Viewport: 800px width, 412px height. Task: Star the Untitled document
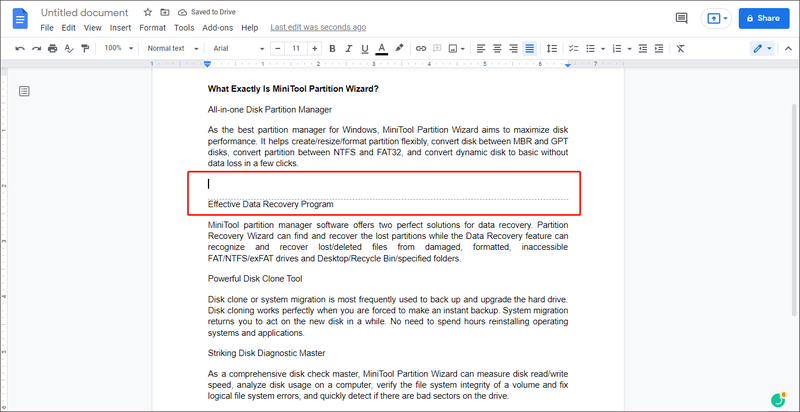pos(147,12)
